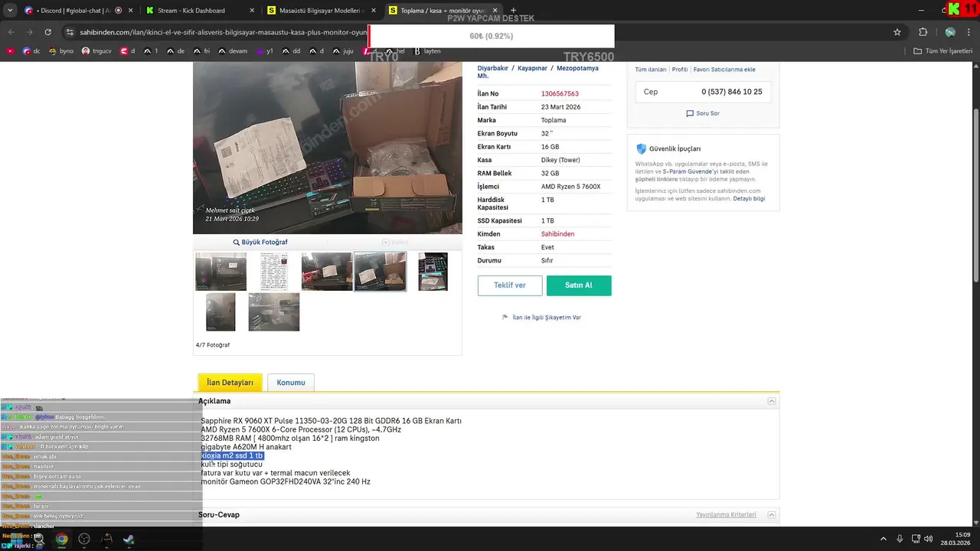
Task: Open the 'tnguçv' bookmark
Action: coord(96,51)
